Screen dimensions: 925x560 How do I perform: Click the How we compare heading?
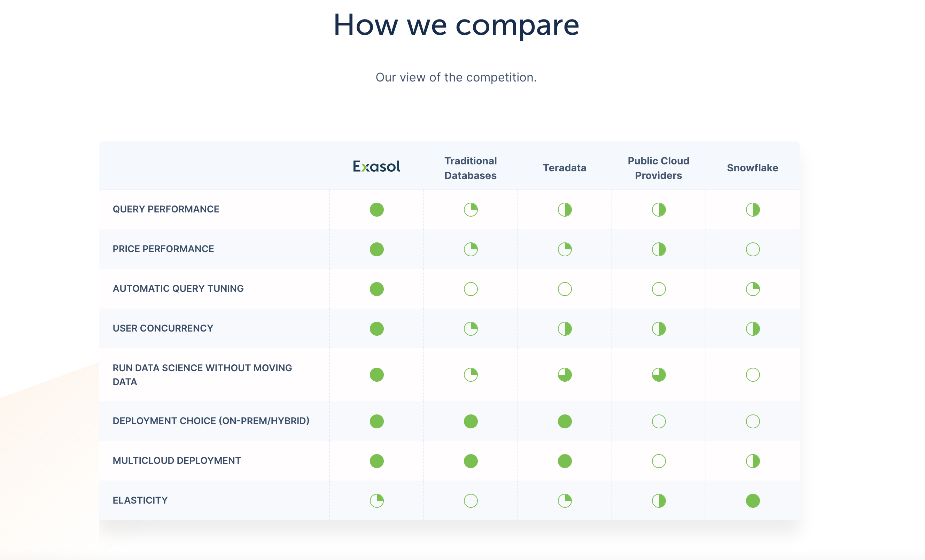pos(456,25)
